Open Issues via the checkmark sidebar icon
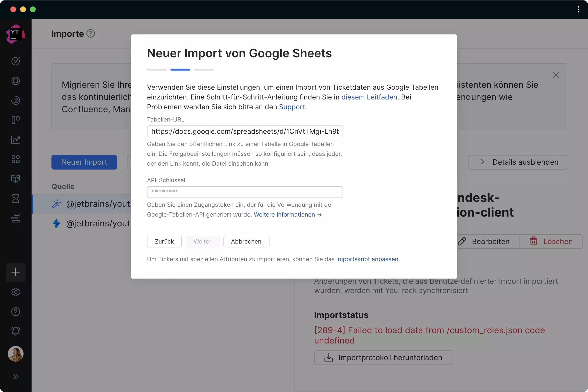588x392 pixels. pyautogui.click(x=15, y=61)
